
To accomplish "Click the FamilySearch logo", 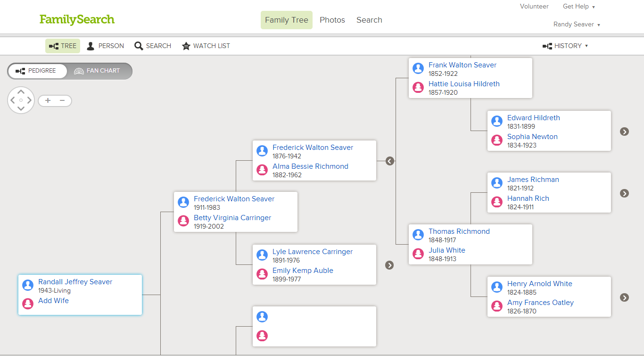I will [77, 19].
